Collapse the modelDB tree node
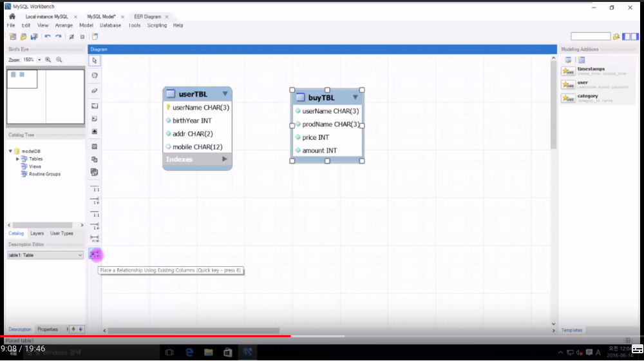The width and height of the screenshot is (644, 361). coord(10,151)
